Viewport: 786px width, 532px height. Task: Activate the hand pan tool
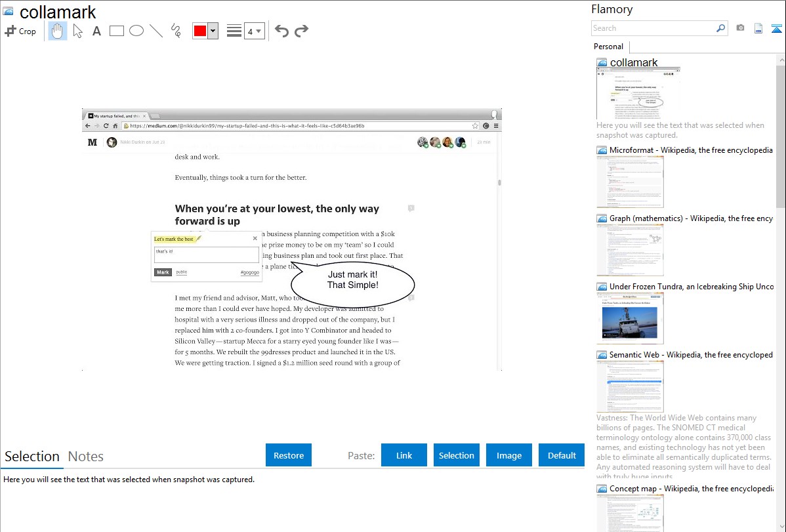(x=58, y=31)
